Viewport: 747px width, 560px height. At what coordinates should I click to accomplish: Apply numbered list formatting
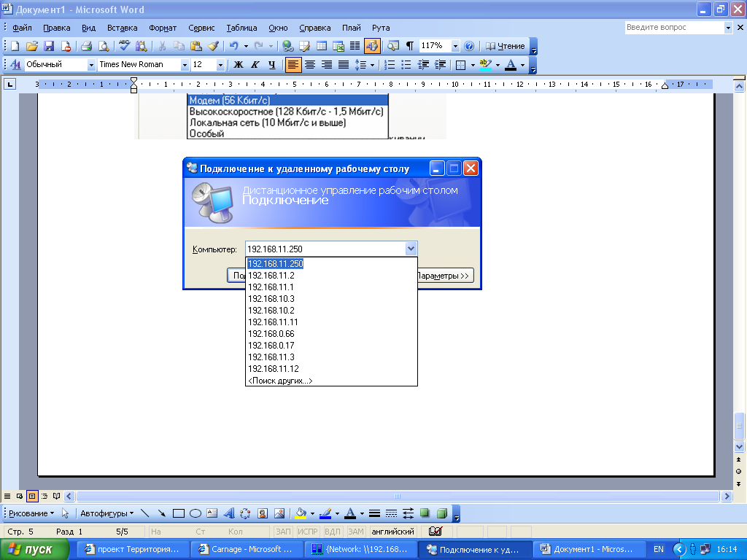390,65
